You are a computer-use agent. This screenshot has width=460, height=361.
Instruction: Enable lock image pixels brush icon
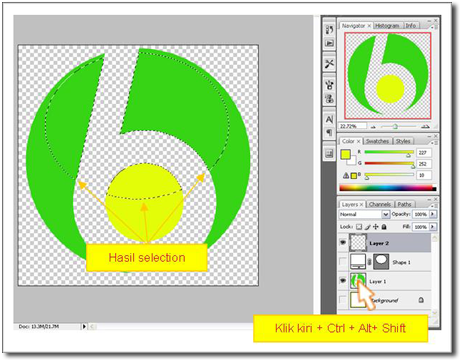(x=367, y=227)
